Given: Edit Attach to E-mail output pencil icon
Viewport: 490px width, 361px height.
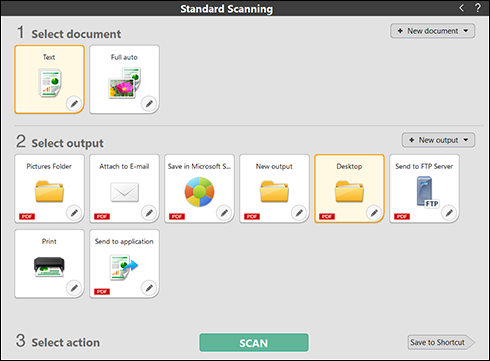Looking at the screenshot, I should coord(149,212).
